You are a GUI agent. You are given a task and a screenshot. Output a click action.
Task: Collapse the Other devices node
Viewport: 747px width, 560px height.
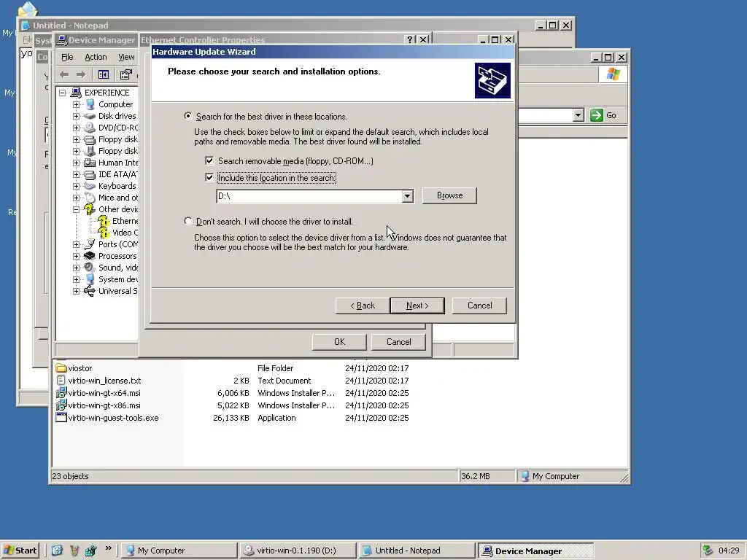point(76,209)
